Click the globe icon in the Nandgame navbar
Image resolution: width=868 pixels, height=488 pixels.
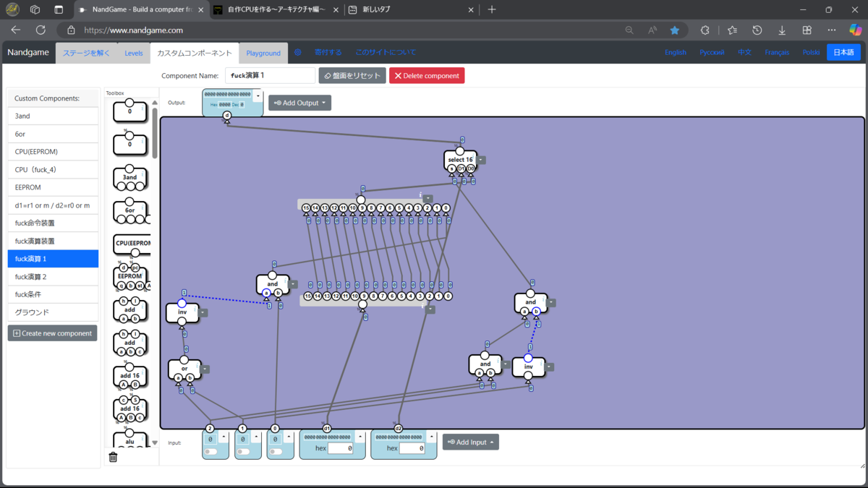point(297,53)
